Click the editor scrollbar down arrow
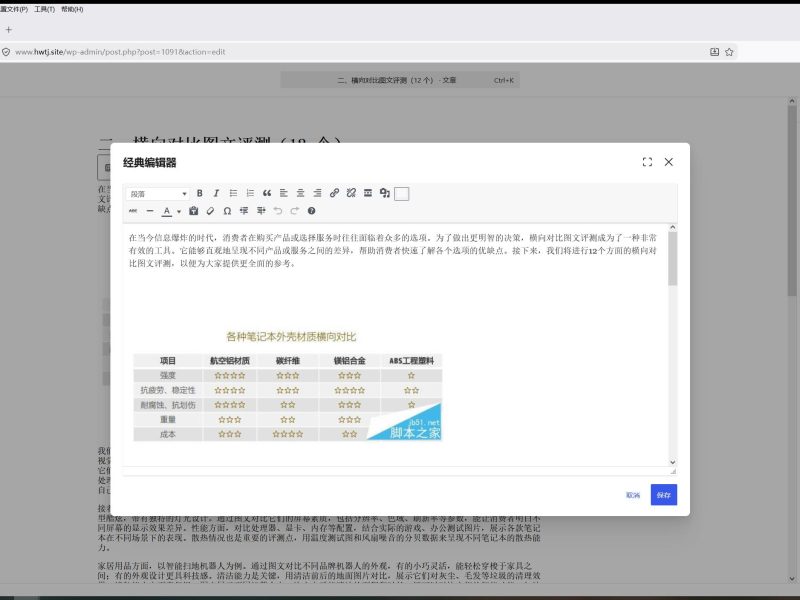The height and width of the screenshot is (600, 800). pos(672,462)
